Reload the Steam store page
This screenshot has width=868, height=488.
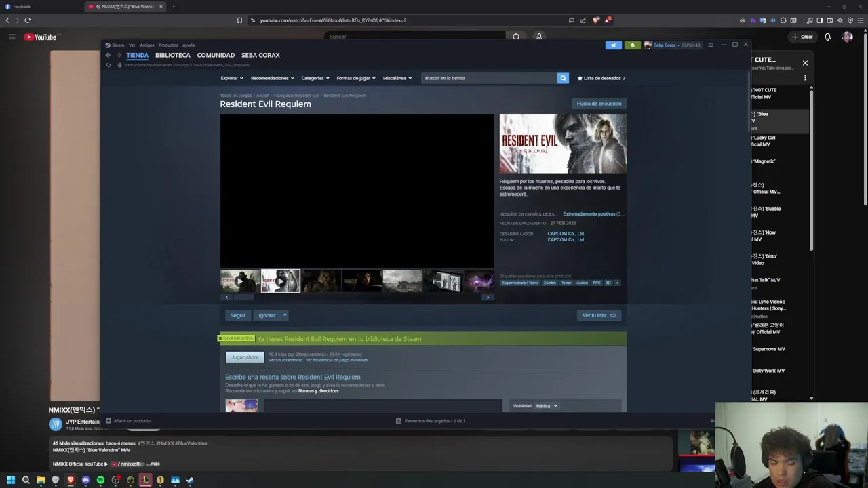pos(108,65)
